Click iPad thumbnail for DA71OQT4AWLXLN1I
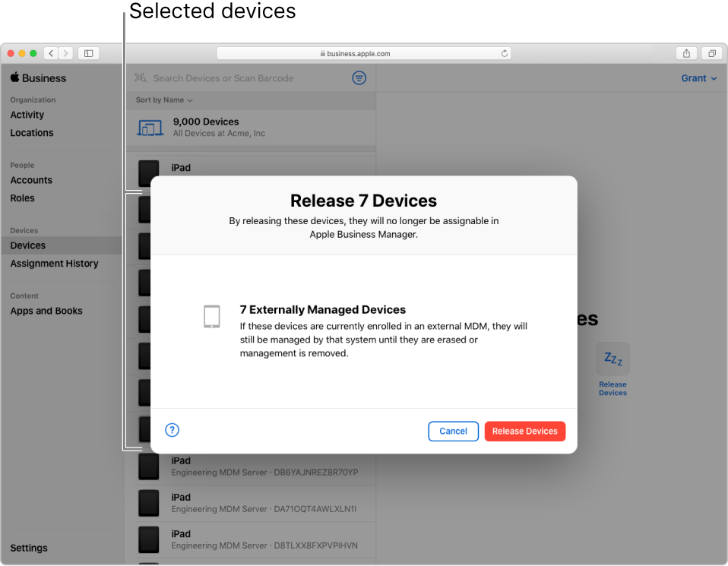 pyautogui.click(x=149, y=503)
